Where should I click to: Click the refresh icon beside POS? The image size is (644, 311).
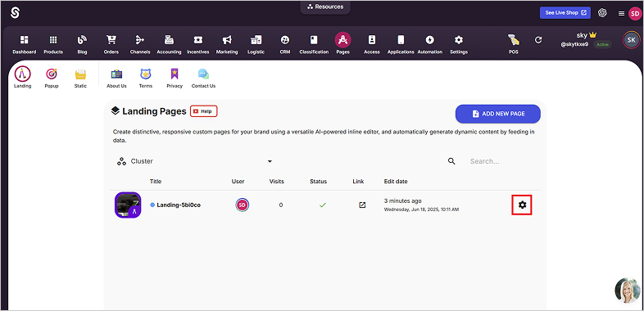(x=538, y=40)
